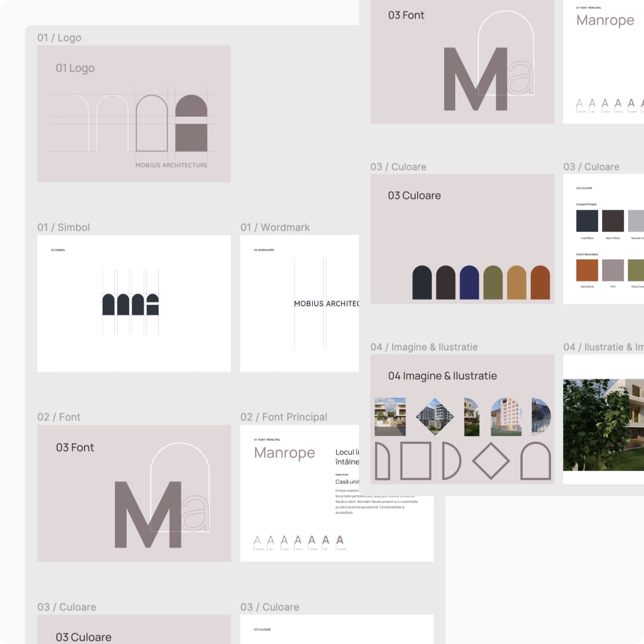This screenshot has height=644, width=644.
Task: Click the MOBIUS ARCHITECTURE text in logo frame
Action: (x=171, y=165)
